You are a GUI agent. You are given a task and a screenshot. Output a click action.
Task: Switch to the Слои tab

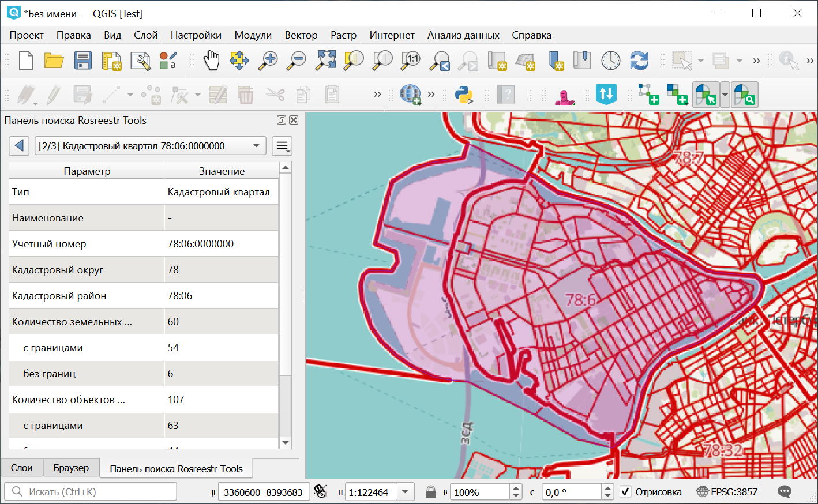pyautogui.click(x=22, y=468)
